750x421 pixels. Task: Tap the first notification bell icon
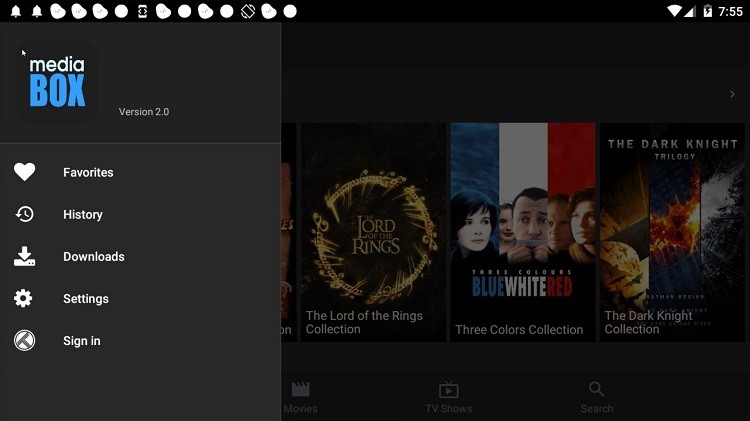(x=16, y=11)
